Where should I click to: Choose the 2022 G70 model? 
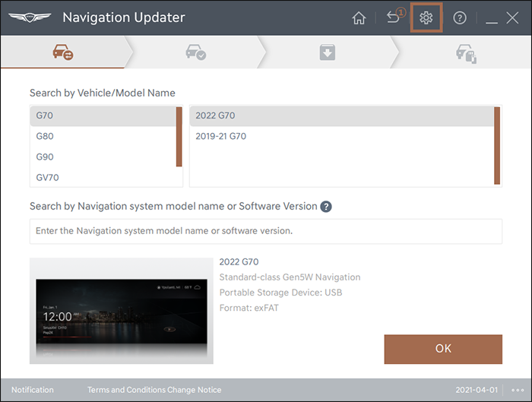tap(342, 116)
